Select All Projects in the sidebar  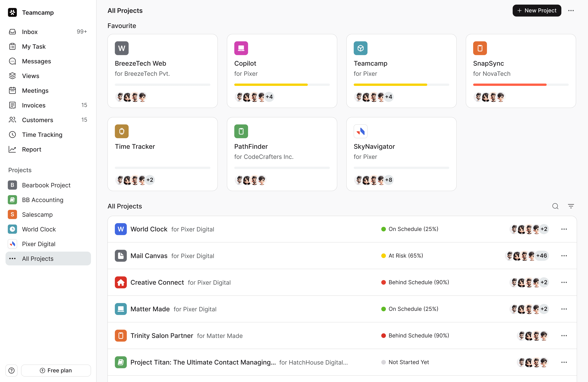38,258
